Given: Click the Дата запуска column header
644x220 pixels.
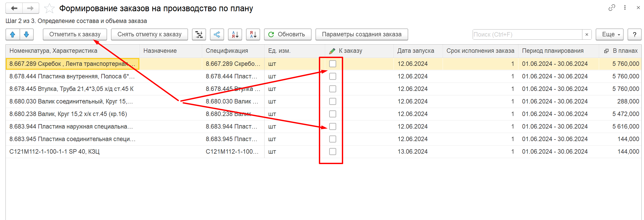Looking at the screenshot, I should pyautogui.click(x=418, y=51).
